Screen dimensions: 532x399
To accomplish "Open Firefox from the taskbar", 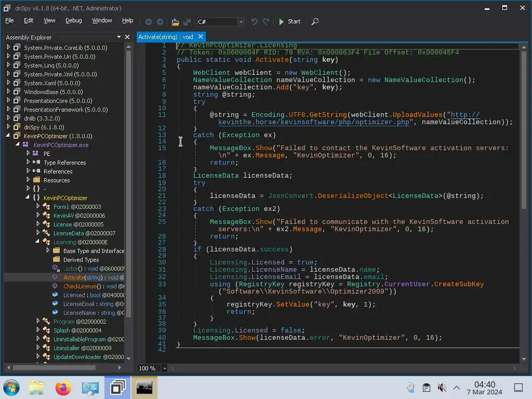I will tap(63, 388).
